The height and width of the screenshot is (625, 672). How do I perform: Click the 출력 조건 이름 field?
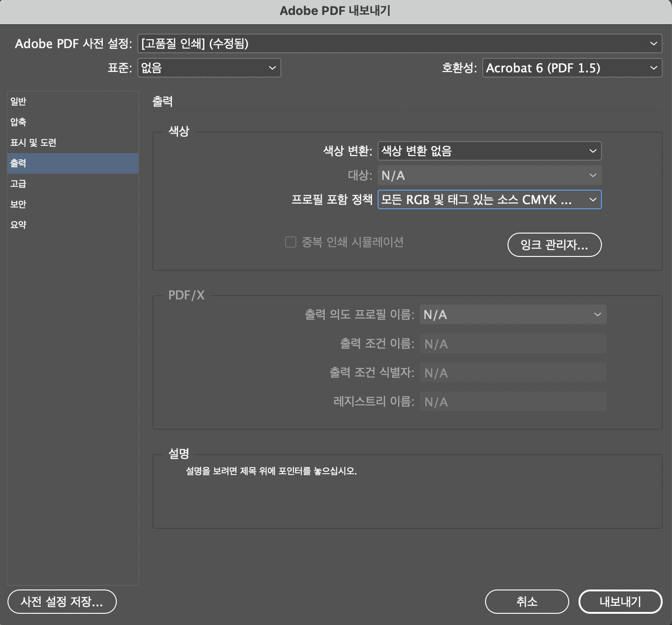(513, 344)
